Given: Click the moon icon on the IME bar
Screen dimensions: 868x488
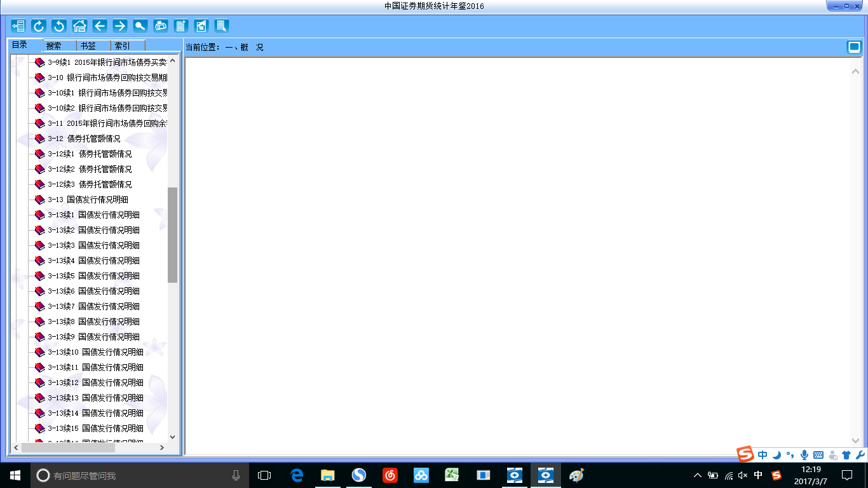Looking at the screenshot, I should [x=776, y=455].
